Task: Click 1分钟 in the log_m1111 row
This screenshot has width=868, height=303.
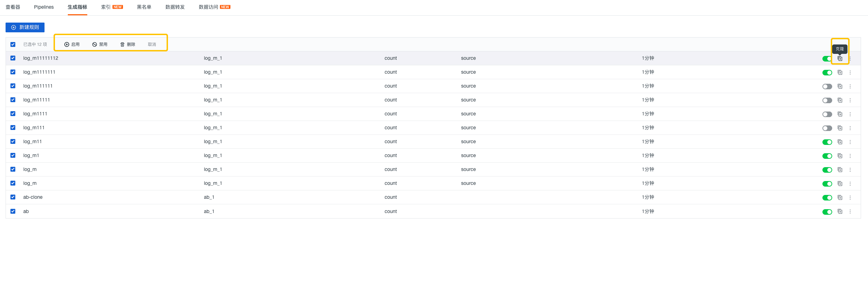Action: (648, 114)
